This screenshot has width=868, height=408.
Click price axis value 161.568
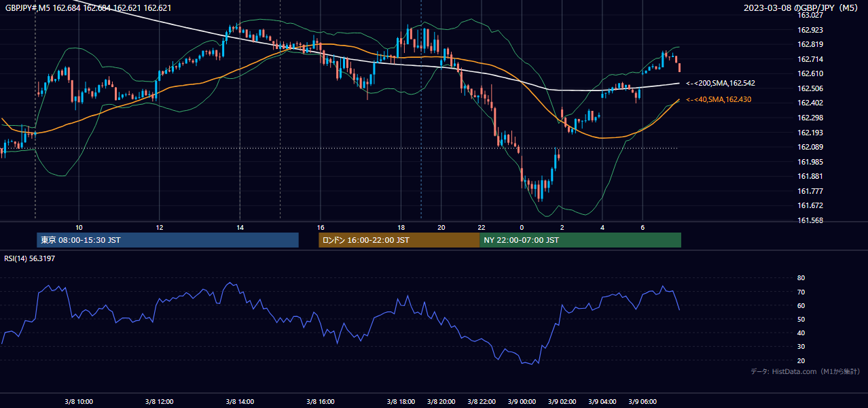[x=810, y=220]
